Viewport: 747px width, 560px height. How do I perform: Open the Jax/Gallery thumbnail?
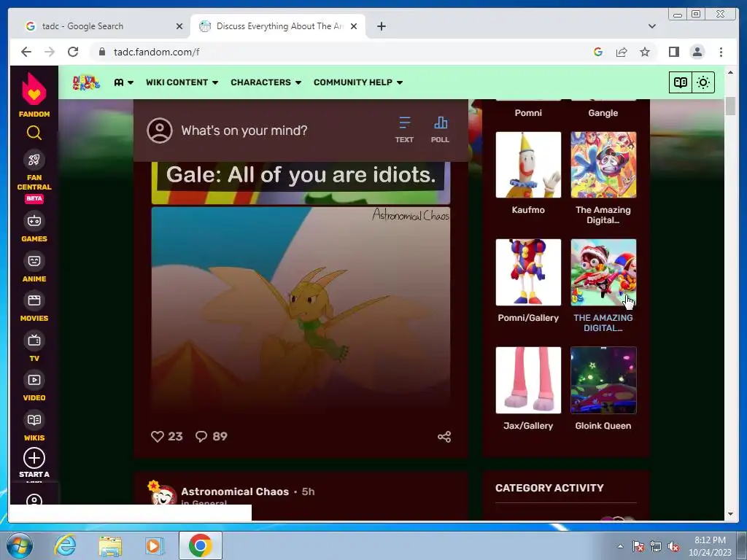[x=528, y=380]
